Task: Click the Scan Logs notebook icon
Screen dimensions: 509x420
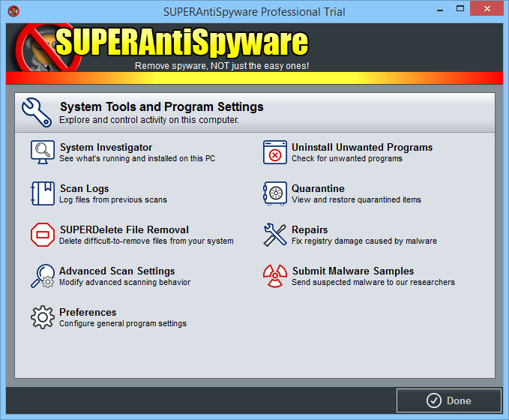Action: coord(42,193)
